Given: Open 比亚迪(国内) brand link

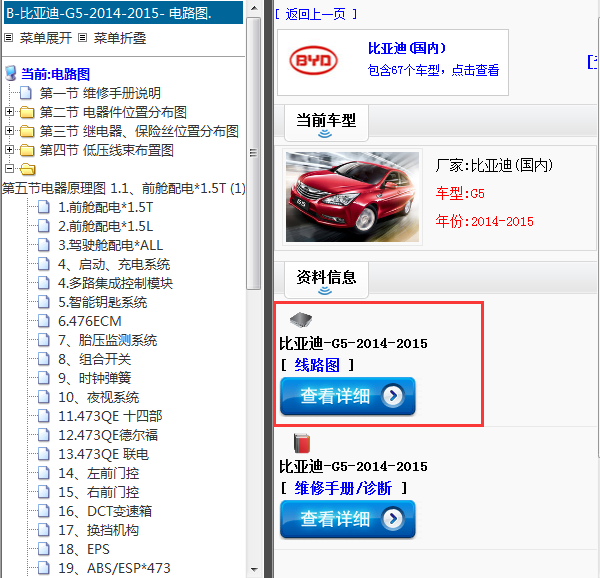Looking at the screenshot, I should tap(407, 48).
